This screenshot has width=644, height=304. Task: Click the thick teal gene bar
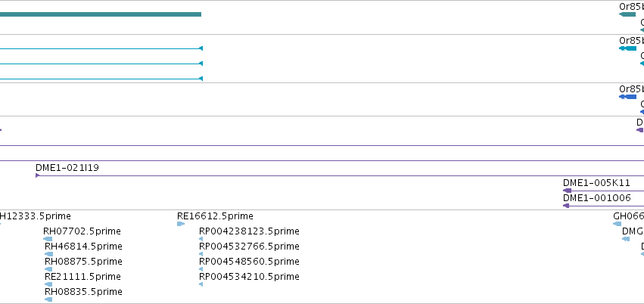tap(101, 14)
